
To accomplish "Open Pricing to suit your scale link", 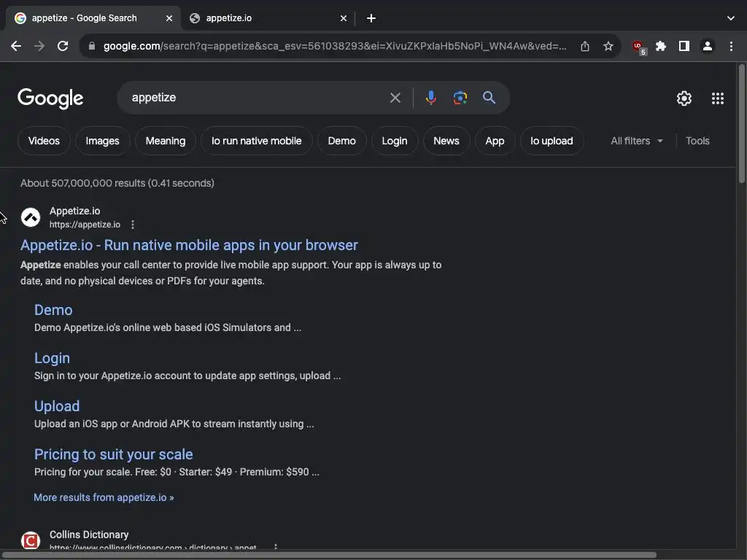I will [x=113, y=454].
